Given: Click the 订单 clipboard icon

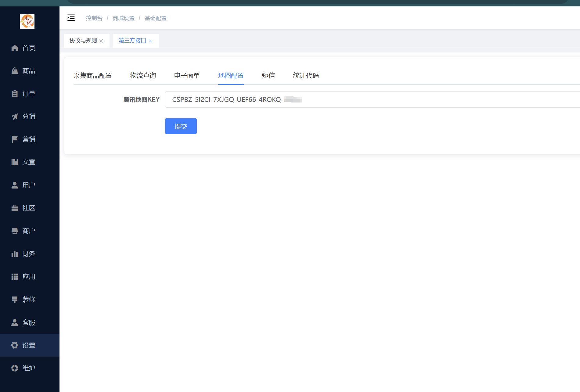Looking at the screenshot, I should click(x=15, y=94).
